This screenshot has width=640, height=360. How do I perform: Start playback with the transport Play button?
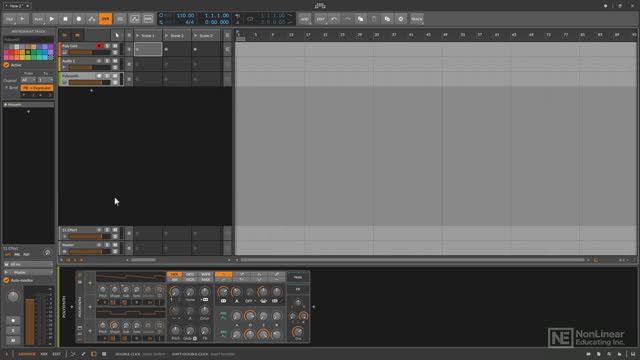(51, 19)
